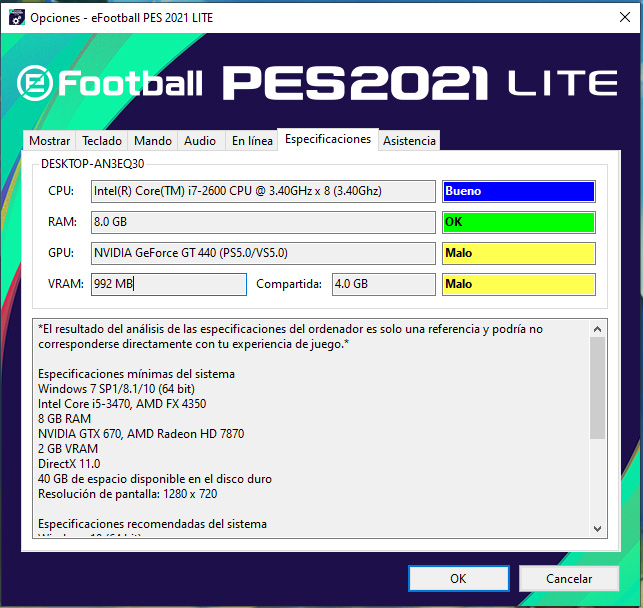
Task: Click the yellow Malo GPU rating box
Action: [x=519, y=253]
